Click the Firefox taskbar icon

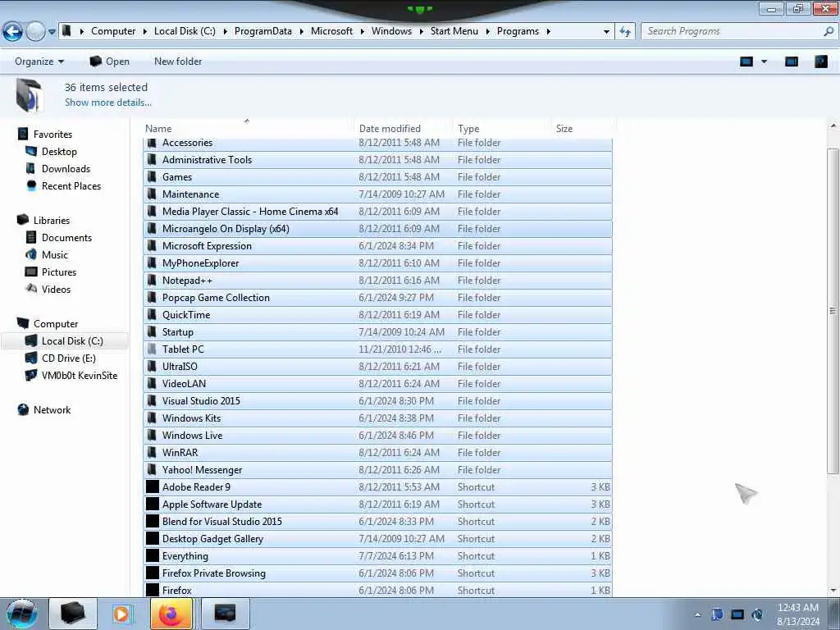click(x=171, y=614)
